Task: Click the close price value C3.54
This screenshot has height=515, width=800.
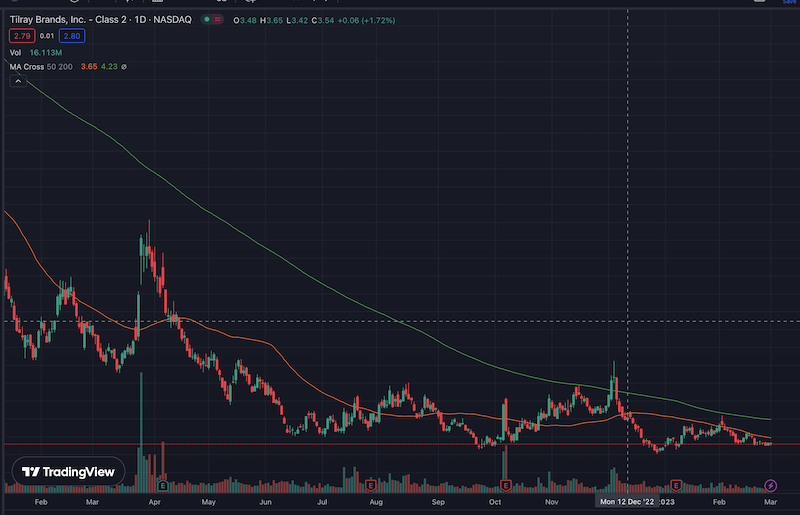Action: 323,20
